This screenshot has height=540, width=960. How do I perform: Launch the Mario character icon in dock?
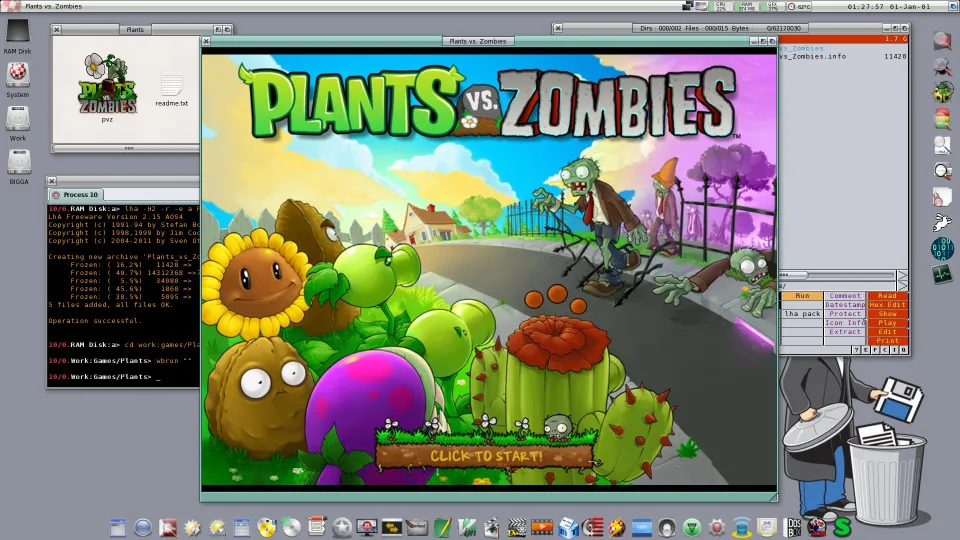click(x=817, y=527)
